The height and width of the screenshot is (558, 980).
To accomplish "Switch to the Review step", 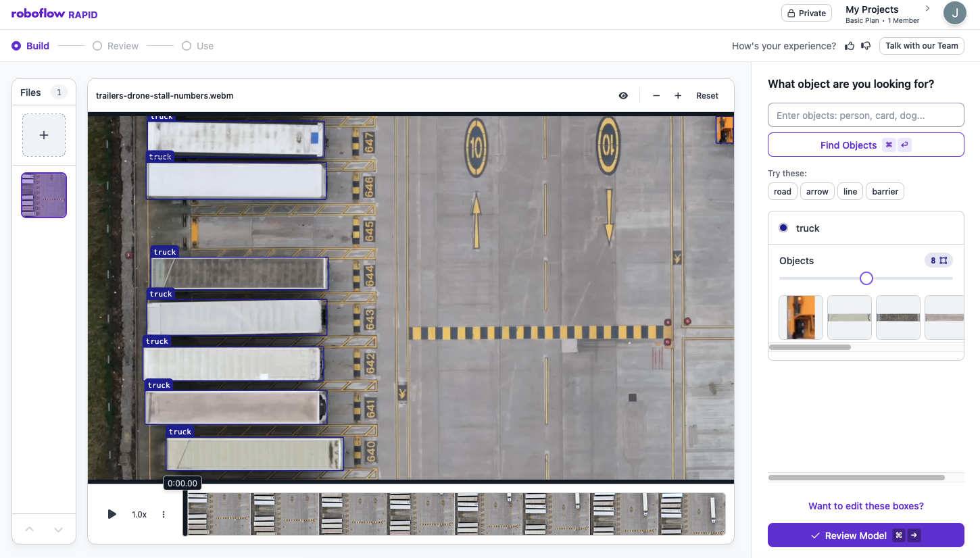I will 116,46.
